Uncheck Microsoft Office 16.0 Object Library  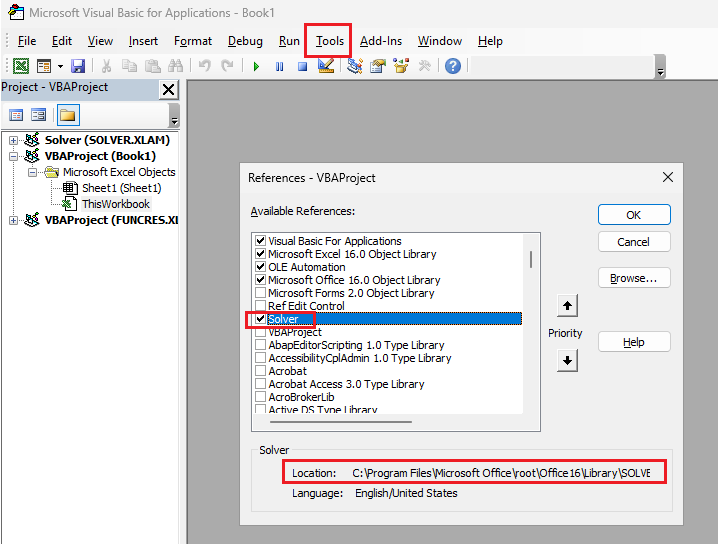point(261,279)
